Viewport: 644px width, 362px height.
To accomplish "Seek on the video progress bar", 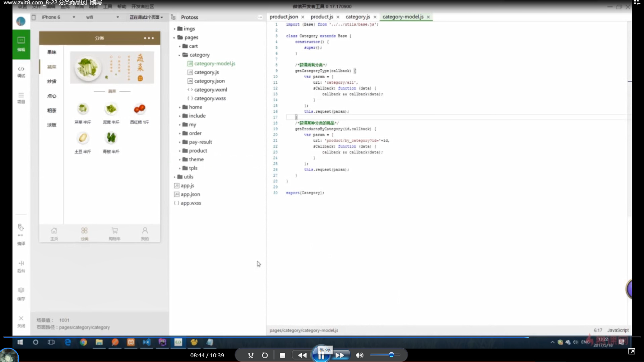I will coord(322,337).
